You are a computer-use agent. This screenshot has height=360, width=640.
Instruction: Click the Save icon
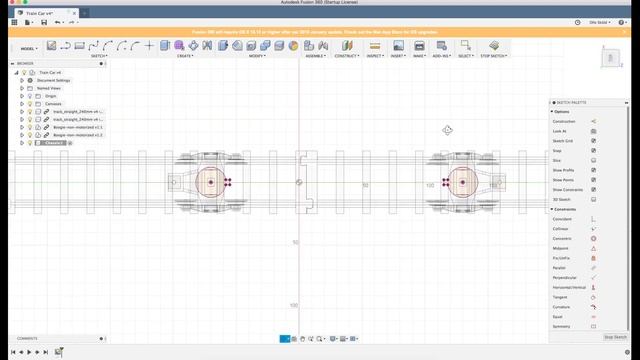pos(44,22)
